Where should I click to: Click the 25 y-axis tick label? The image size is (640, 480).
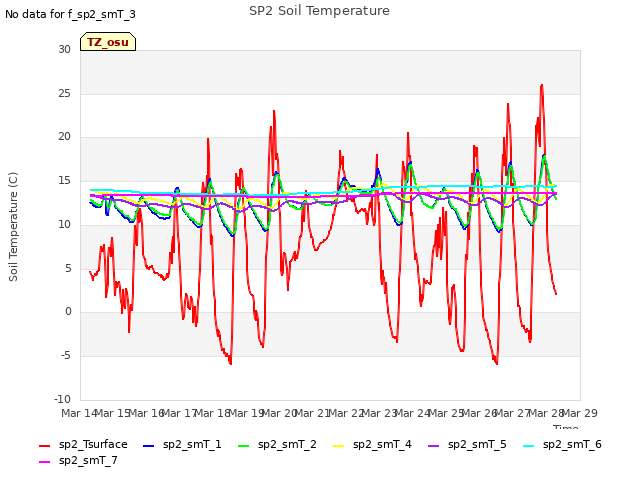[64, 93]
